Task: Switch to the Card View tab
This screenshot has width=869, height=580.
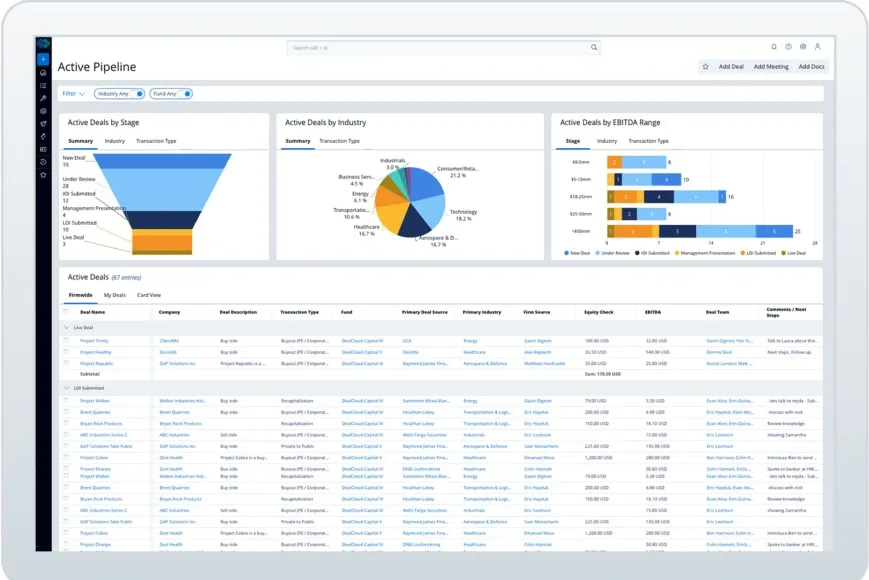Action: (149, 295)
